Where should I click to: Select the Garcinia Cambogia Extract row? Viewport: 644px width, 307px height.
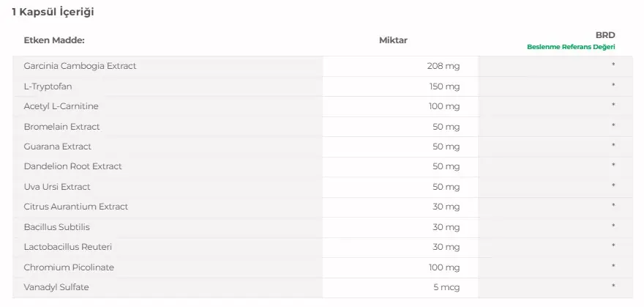pos(80,66)
